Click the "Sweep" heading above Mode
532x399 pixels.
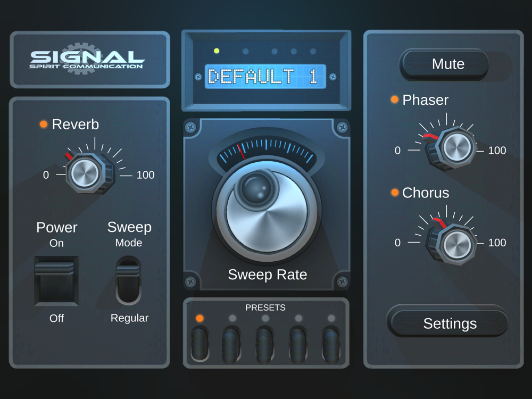[129, 228]
